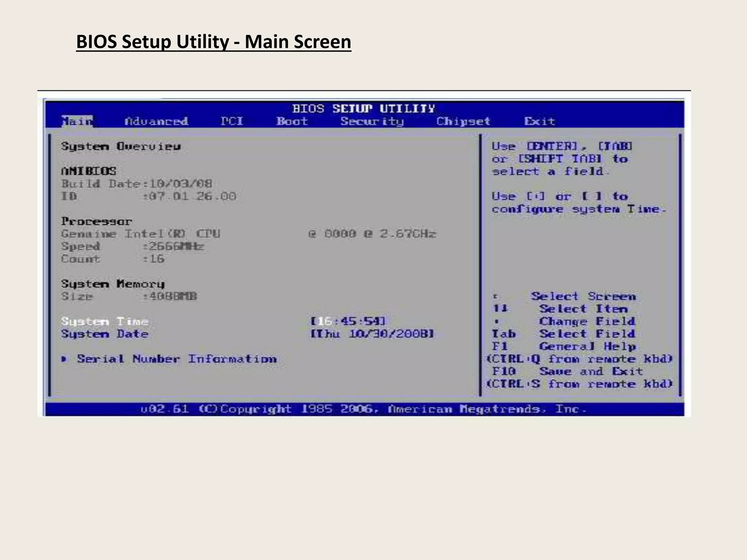Click the System Date value field
This screenshot has width=747, height=560.
coord(372,334)
